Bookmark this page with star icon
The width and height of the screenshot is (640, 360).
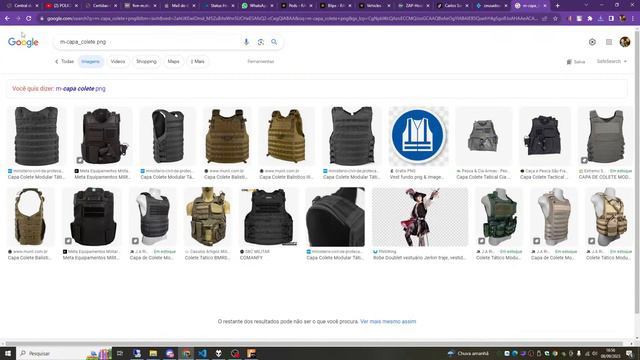[555, 18]
